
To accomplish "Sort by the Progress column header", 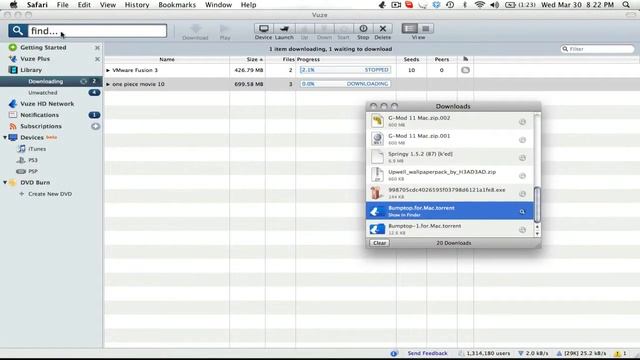I will 346,60.
